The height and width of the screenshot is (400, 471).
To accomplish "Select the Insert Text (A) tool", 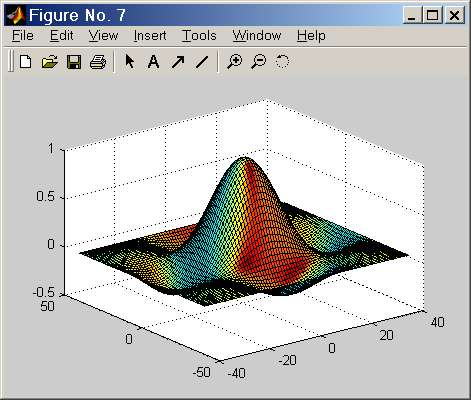I will (x=153, y=62).
